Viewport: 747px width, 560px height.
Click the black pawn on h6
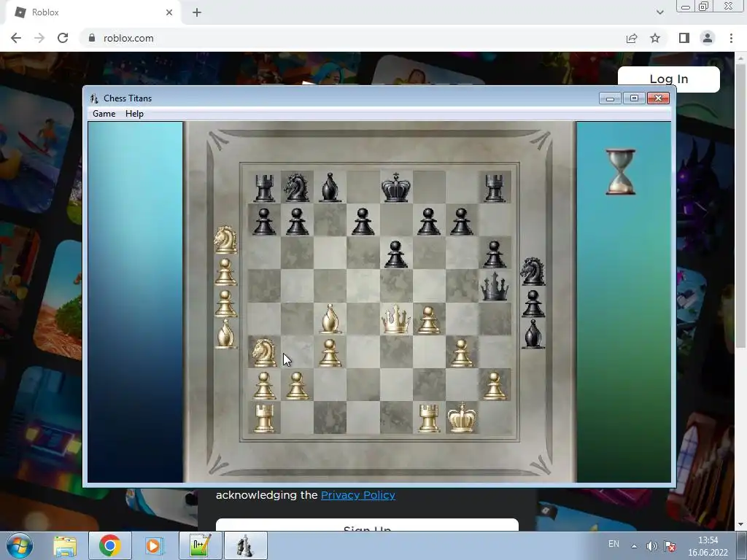click(x=495, y=254)
